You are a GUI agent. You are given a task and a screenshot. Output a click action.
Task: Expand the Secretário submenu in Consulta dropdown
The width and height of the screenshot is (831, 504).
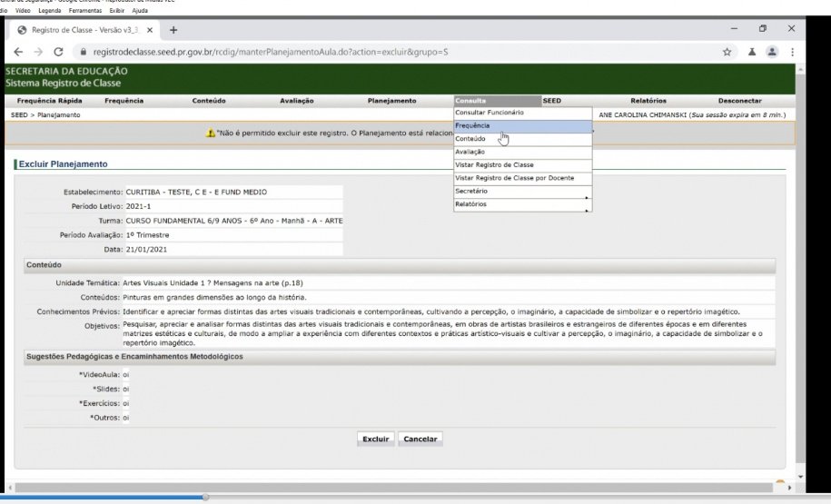[522, 192]
